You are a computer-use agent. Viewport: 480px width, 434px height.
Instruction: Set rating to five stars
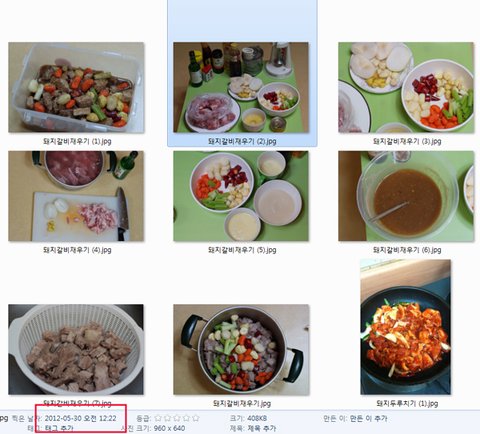pyautogui.click(x=196, y=418)
